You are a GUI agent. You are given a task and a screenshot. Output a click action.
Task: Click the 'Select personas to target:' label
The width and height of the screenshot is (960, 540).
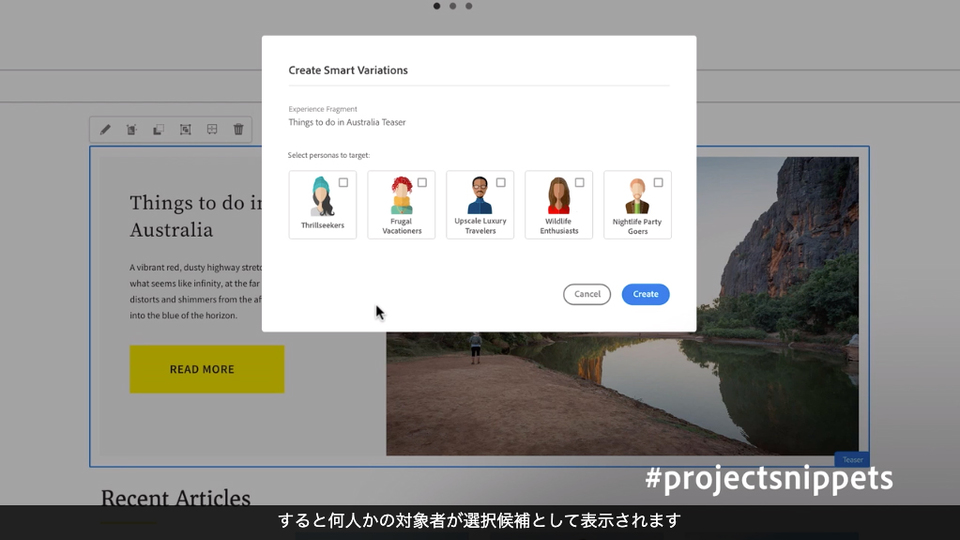tap(329, 156)
